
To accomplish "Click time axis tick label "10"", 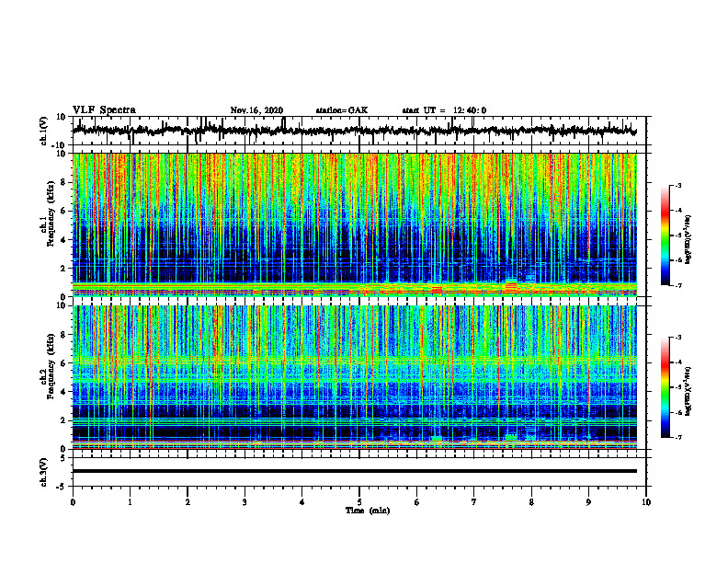I will pyautogui.click(x=646, y=502).
